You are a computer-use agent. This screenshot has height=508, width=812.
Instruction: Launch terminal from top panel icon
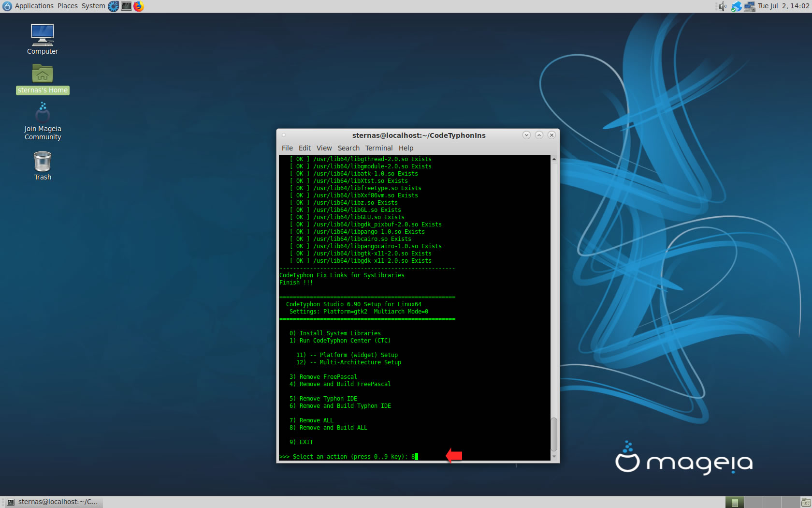(x=126, y=6)
